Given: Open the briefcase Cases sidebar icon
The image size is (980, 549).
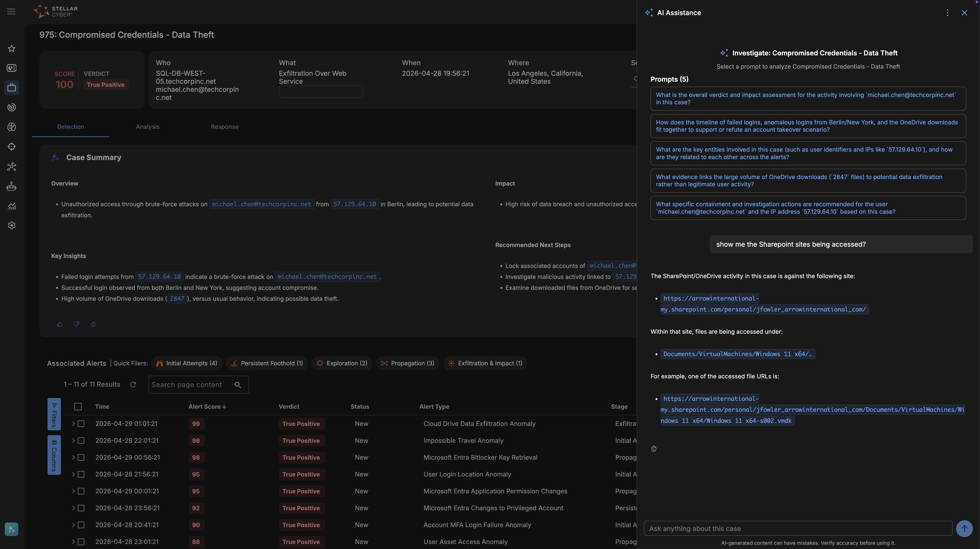Looking at the screenshot, I should [12, 88].
